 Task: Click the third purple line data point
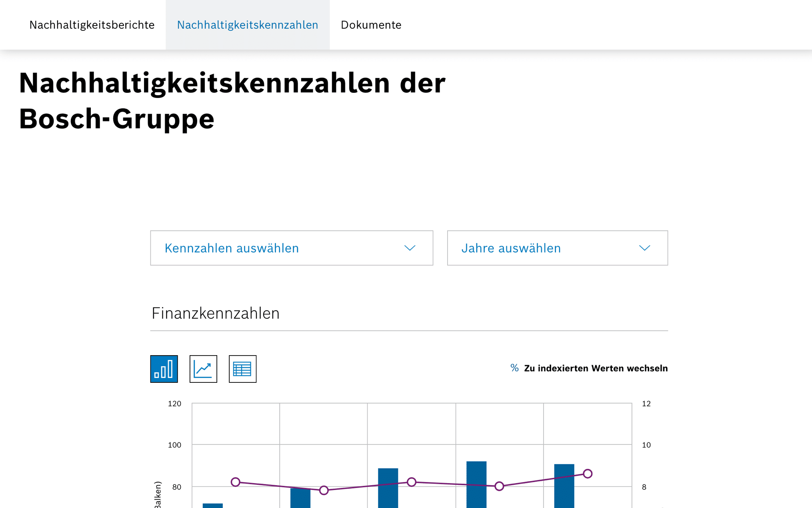412,482
